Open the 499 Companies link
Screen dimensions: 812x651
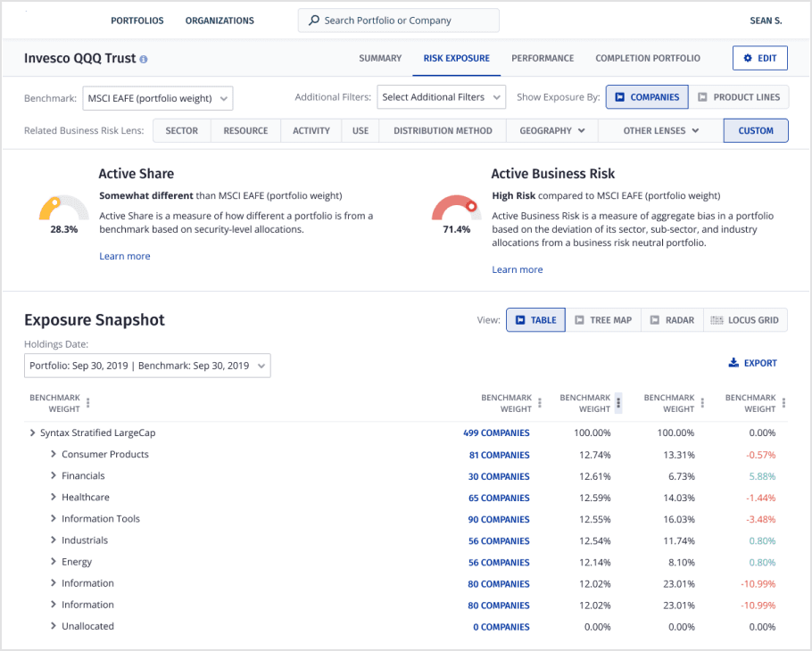tap(496, 433)
